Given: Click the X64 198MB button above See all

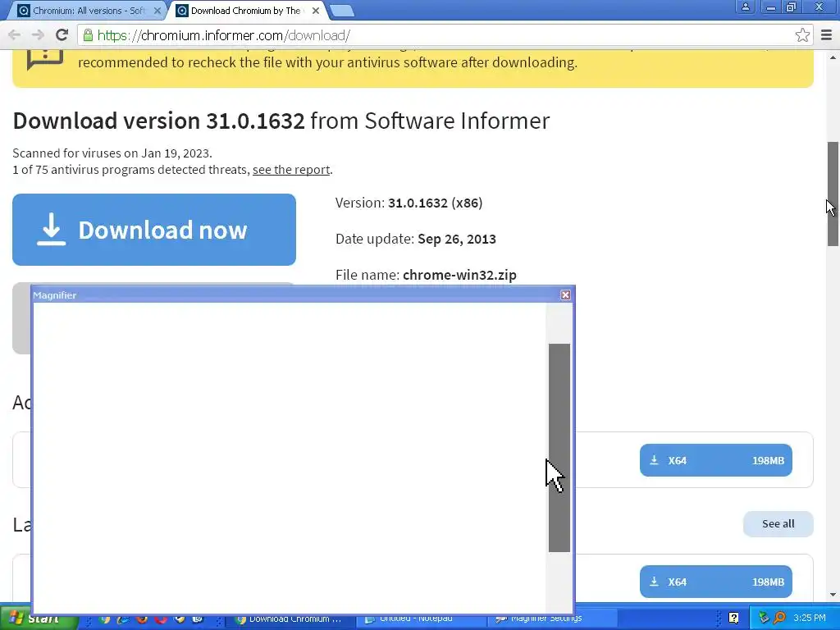Looking at the screenshot, I should pos(715,460).
